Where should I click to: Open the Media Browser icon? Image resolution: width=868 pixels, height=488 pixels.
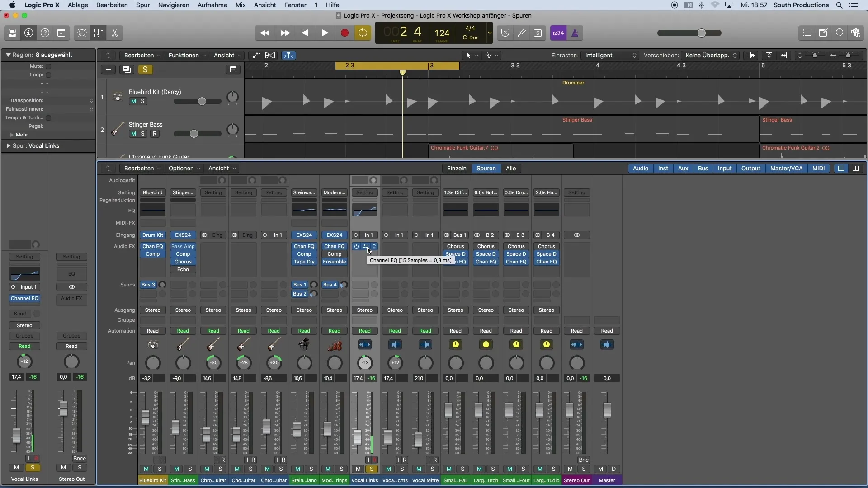855,33
